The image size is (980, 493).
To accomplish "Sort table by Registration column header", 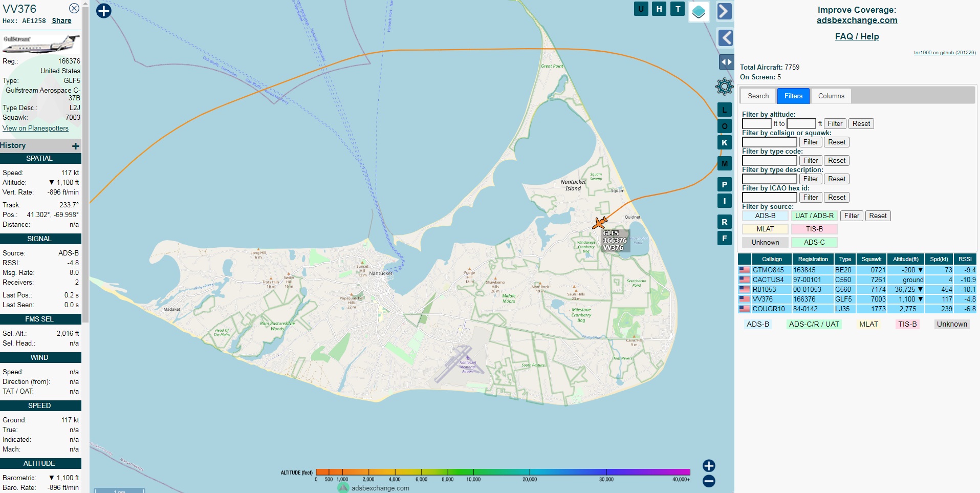I will (813, 259).
